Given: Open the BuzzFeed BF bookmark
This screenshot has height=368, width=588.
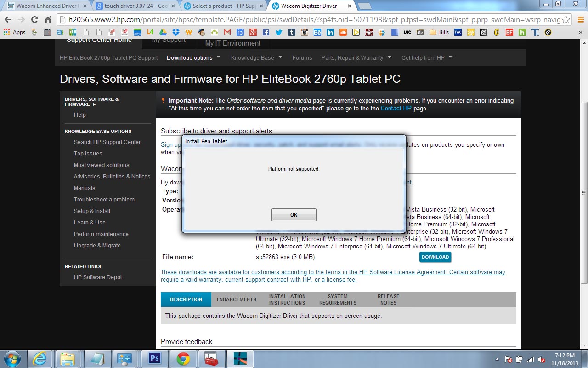Looking at the screenshot, I should (x=509, y=32).
